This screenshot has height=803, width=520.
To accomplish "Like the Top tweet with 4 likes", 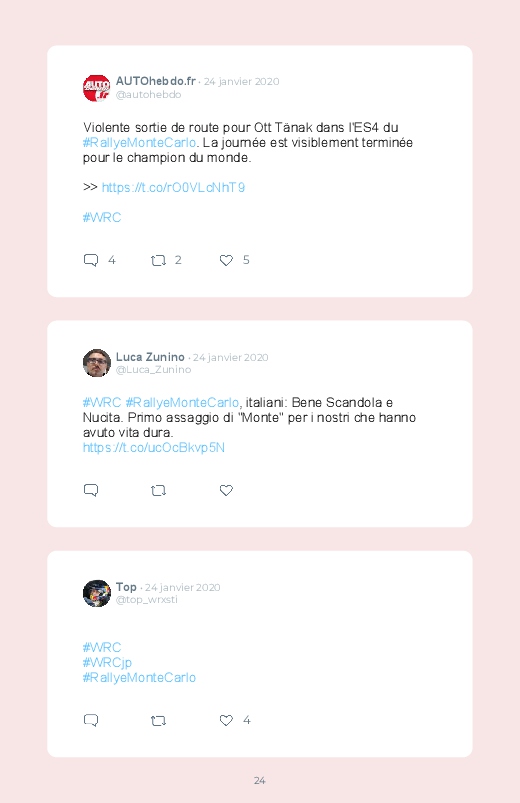I will click(226, 720).
